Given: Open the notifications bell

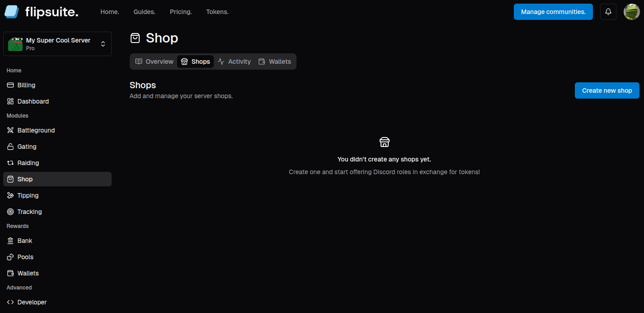Looking at the screenshot, I should [608, 12].
